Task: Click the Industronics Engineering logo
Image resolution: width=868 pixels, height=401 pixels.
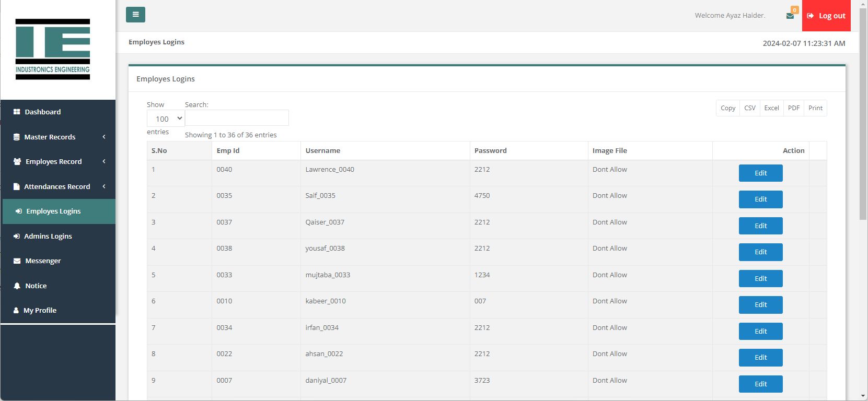Action: pos(53,49)
